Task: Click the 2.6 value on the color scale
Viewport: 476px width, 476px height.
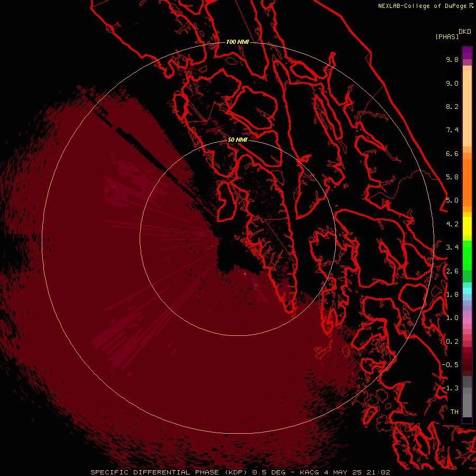Action: (x=452, y=271)
